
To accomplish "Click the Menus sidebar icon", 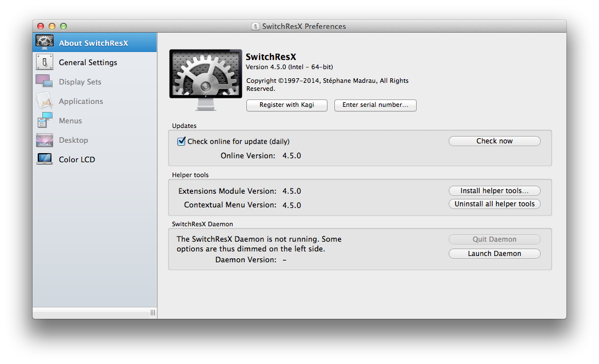I will click(45, 121).
